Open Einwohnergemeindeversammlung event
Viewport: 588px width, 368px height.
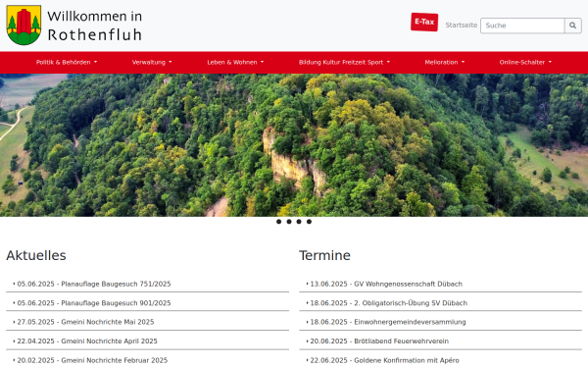[388, 322]
